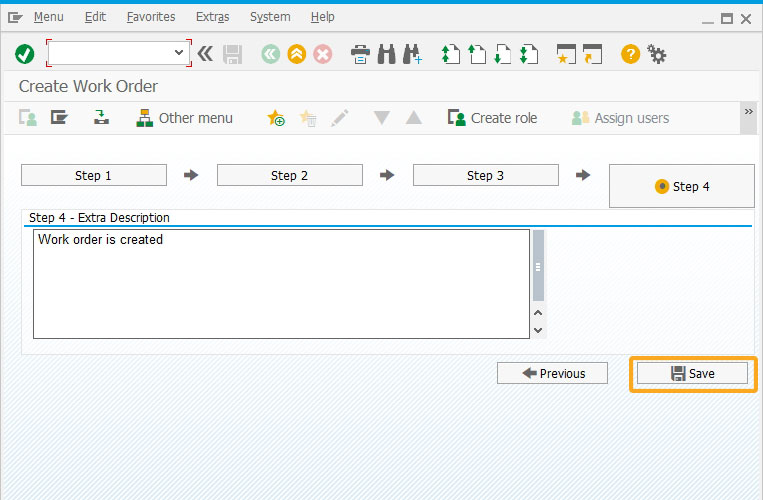Click the Save button at bottom right
The image size is (763, 500).
(692, 373)
